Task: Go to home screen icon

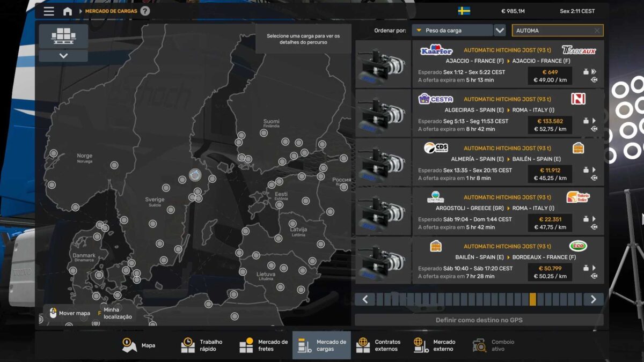Action: [68, 11]
